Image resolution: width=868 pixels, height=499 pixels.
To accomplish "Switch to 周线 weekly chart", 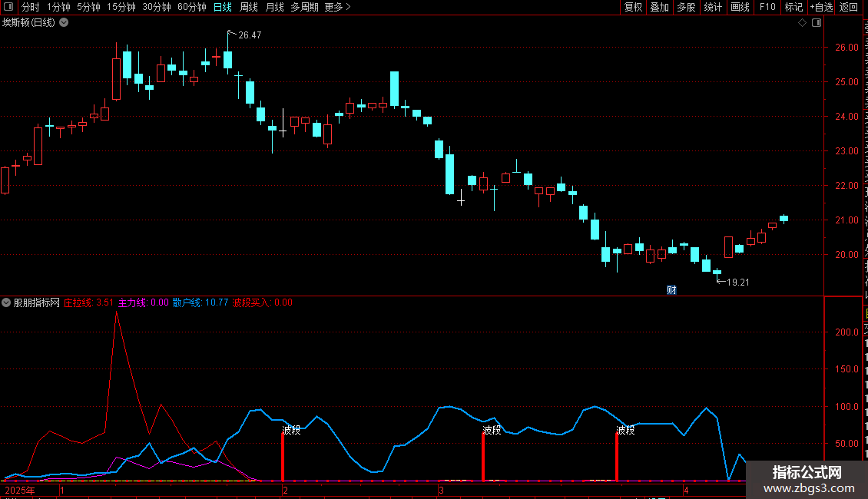I will click(x=249, y=7).
